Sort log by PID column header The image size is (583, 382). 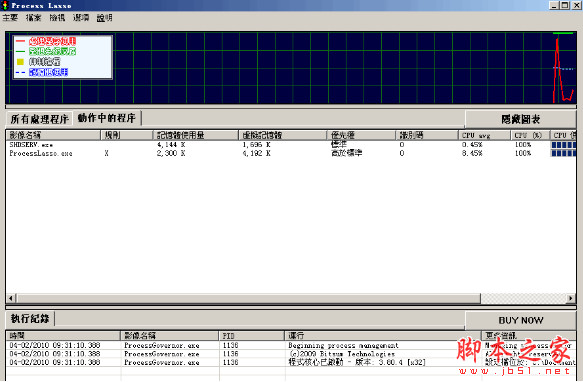coord(251,336)
